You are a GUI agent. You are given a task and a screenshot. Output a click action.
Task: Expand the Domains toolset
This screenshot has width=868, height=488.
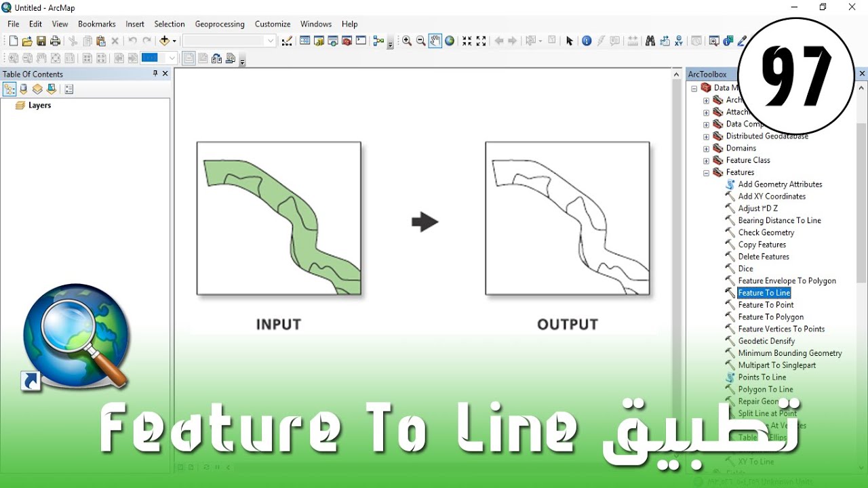click(x=706, y=148)
